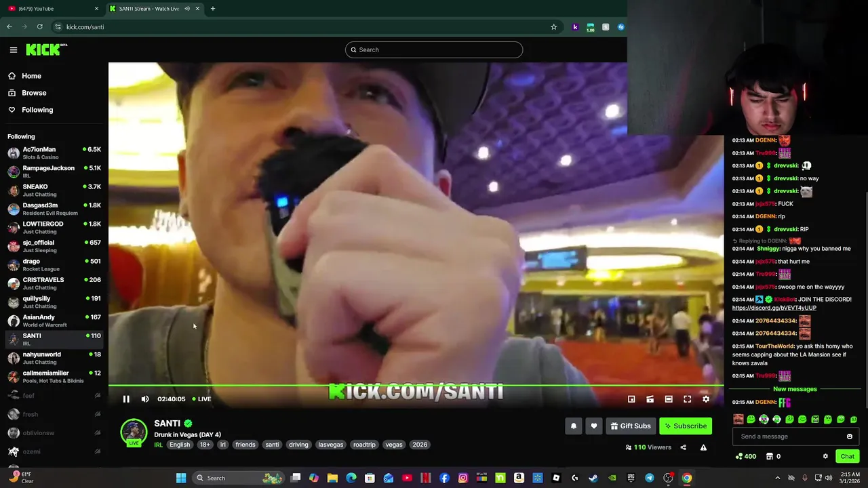This screenshot has height=488, width=868.
Task: Open LOWTIERGOD channel in Following list
Action: coord(54,227)
